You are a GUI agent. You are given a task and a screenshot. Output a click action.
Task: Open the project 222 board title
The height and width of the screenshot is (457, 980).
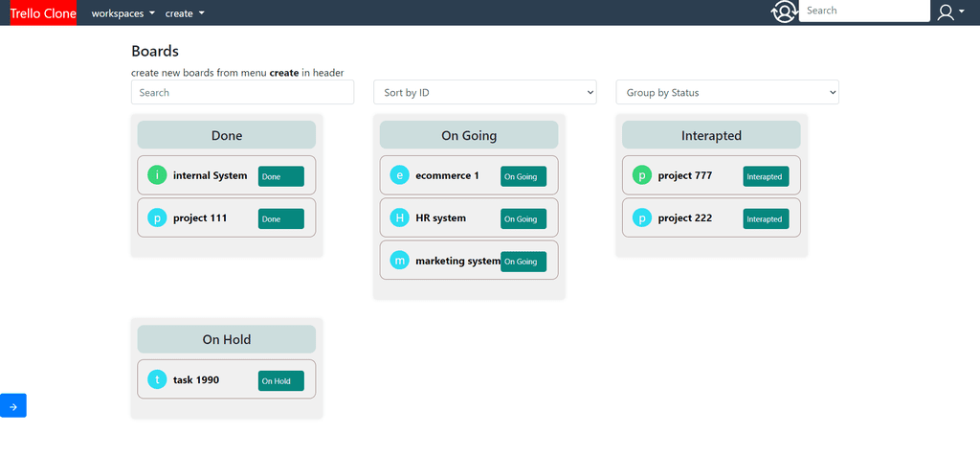point(685,217)
